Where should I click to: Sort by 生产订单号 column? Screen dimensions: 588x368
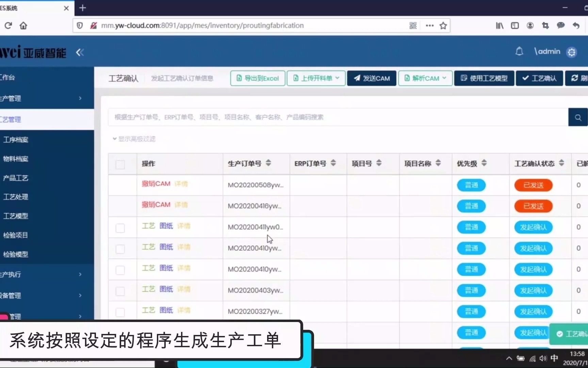(x=268, y=163)
